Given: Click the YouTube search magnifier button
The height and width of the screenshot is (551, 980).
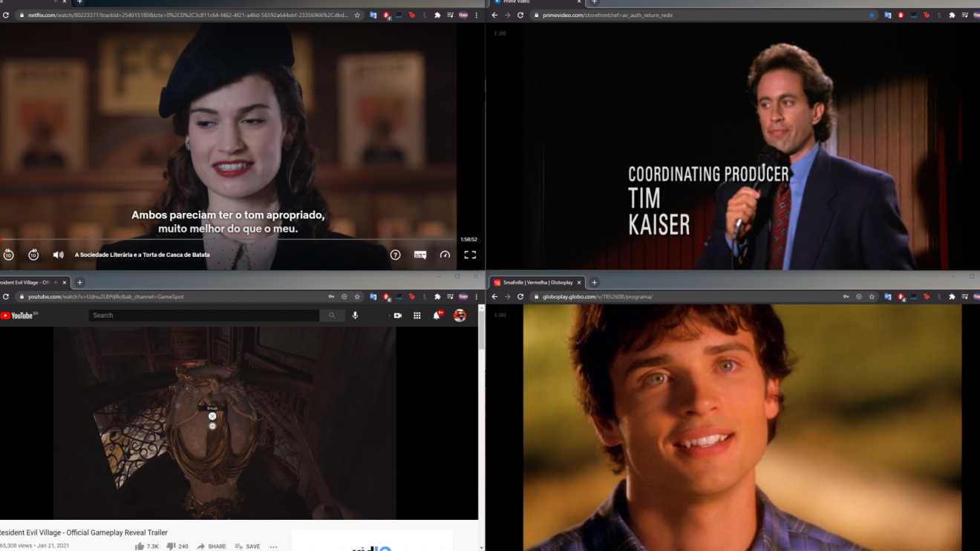Looking at the screenshot, I should pyautogui.click(x=332, y=316).
